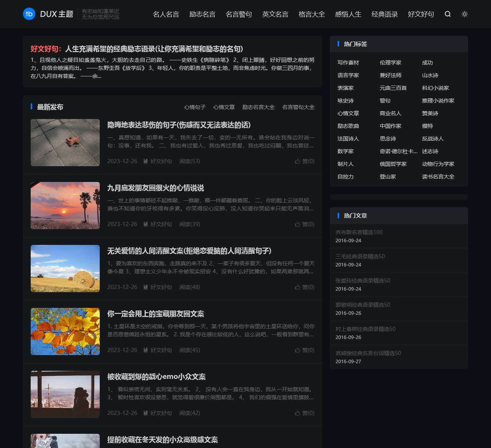
Task: Open 感悟人生 in the navigation
Action: pos(348,14)
